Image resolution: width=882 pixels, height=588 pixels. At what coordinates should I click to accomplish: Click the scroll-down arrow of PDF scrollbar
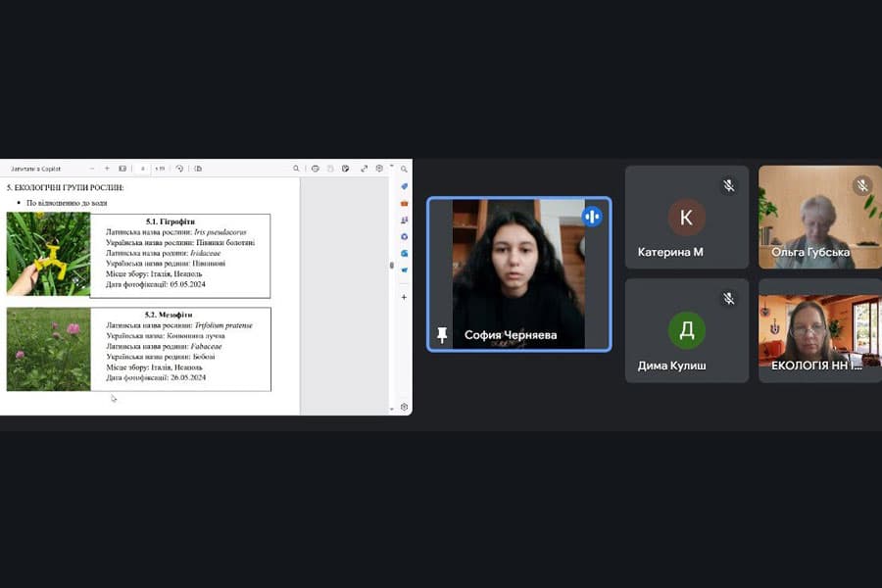click(x=391, y=409)
